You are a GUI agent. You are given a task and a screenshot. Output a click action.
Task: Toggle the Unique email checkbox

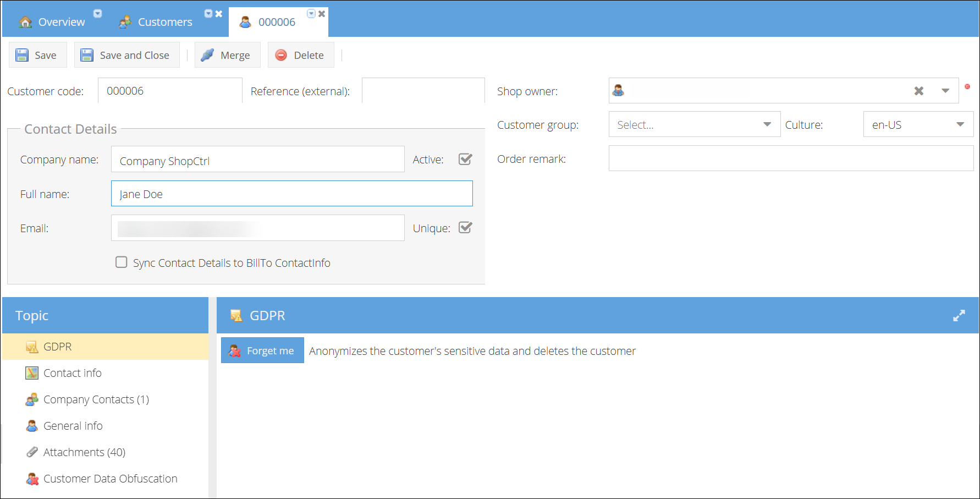(465, 228)
